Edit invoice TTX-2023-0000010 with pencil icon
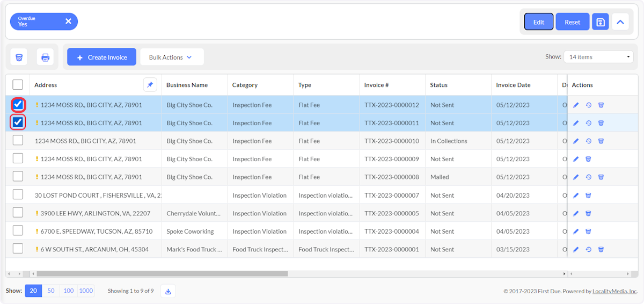Viewport: 644px width, 304px height. click(576, 141)
